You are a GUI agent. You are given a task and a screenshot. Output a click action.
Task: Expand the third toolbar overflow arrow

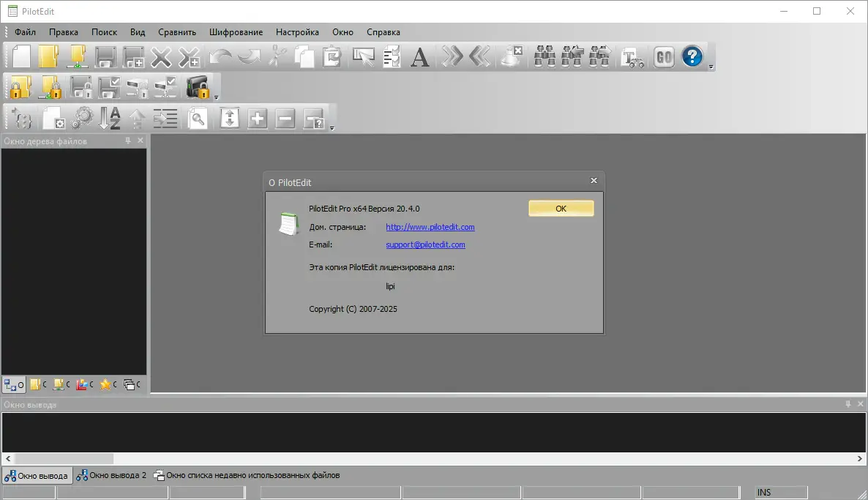pos(332,128)
